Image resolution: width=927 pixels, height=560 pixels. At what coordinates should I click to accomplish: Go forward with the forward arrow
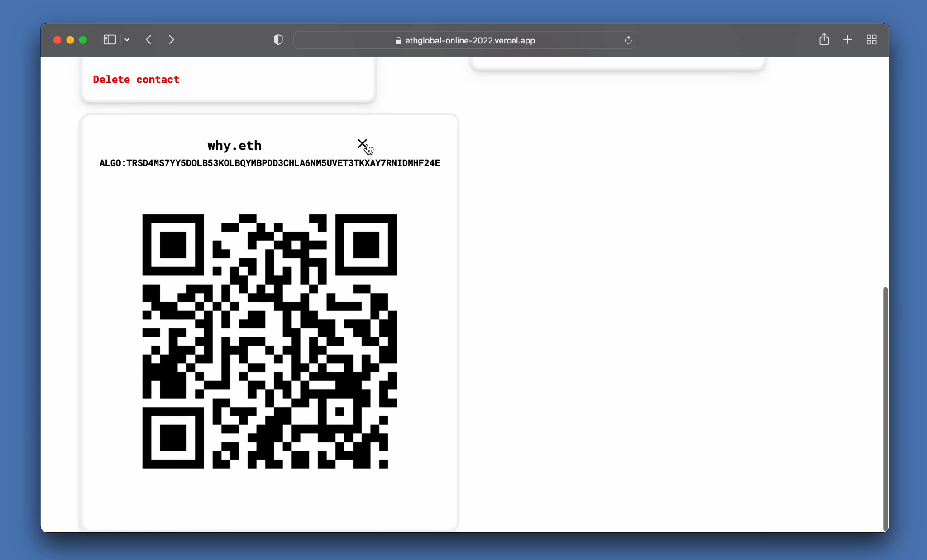pos(171,40)
